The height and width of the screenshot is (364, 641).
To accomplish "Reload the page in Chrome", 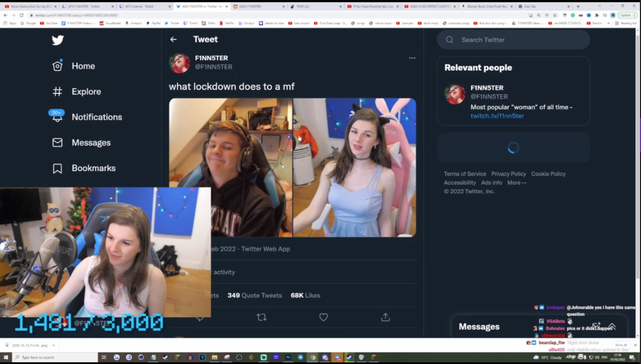I will pyautogui.click(x=21, y=15).
